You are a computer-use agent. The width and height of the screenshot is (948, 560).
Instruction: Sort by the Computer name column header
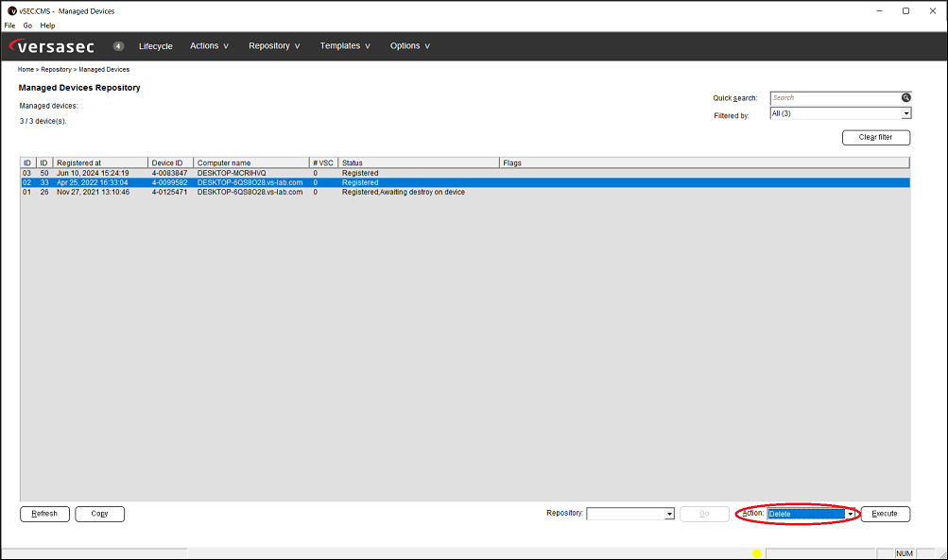[x=251, y=163]
